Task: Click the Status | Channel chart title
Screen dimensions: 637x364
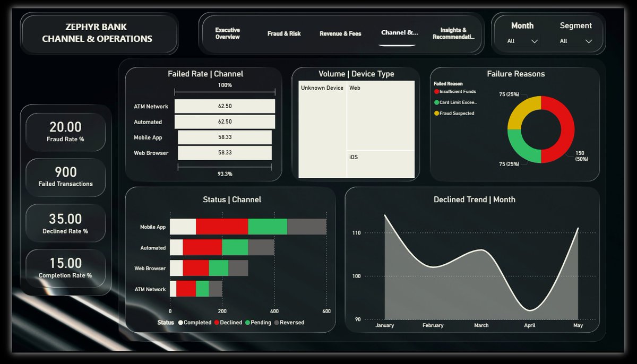Action: (x=232, y=200)
